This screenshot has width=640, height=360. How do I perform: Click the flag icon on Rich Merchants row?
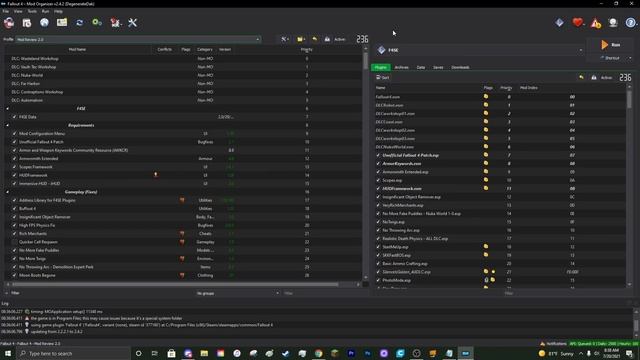pos(182,233)
